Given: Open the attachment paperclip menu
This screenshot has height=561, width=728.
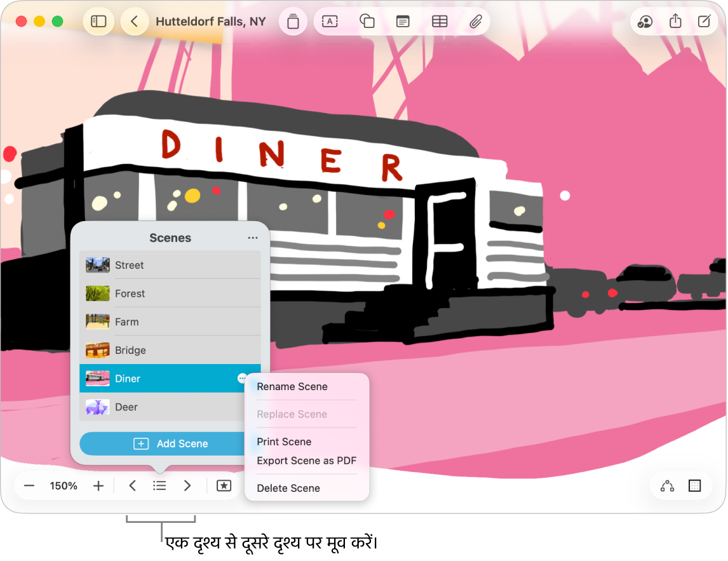Looking at the screenshot, I should 475,22.
